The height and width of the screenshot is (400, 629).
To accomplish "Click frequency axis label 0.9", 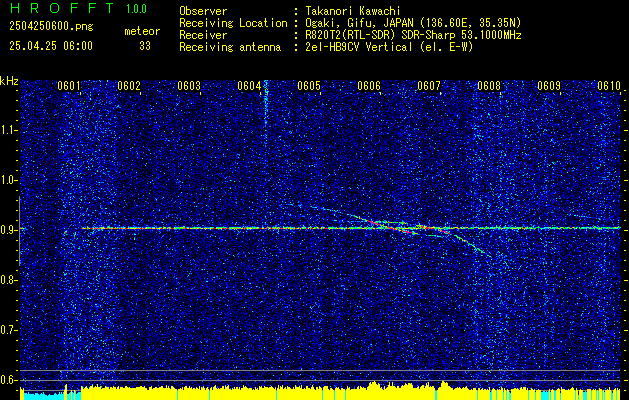I will [8, 230].
